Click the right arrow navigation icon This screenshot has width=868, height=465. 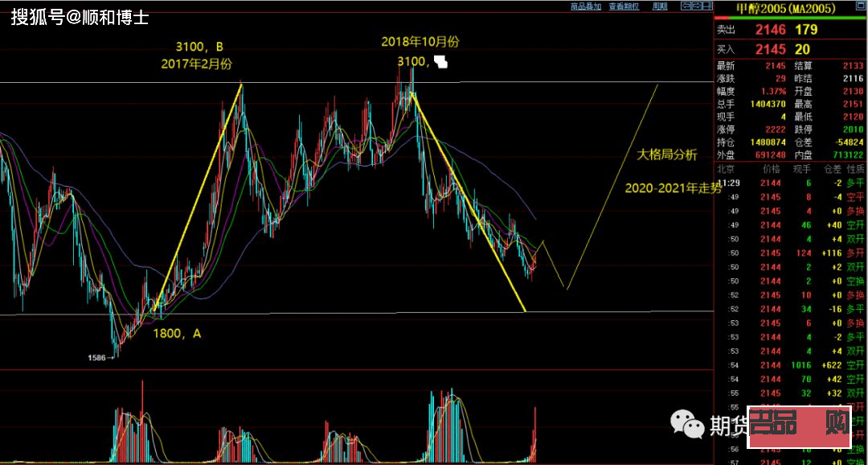[x=695, y=6]
